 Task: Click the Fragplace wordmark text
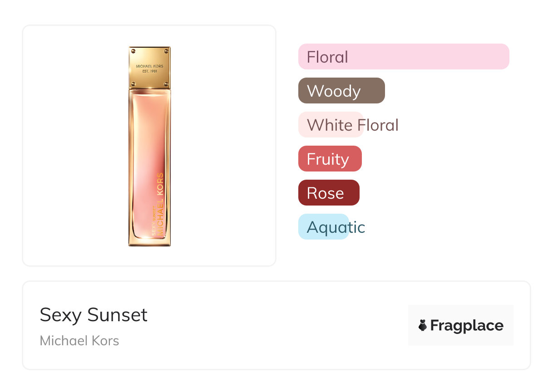click(x=467, y=325)
